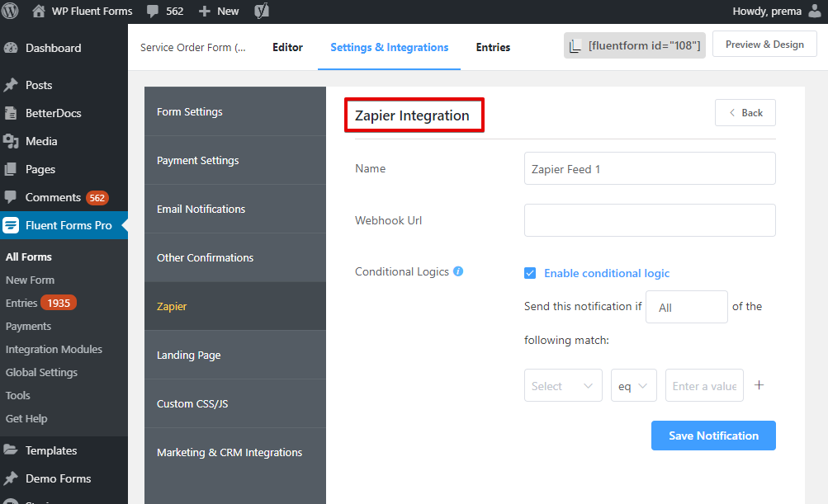Click the Back button

point(745,112)
